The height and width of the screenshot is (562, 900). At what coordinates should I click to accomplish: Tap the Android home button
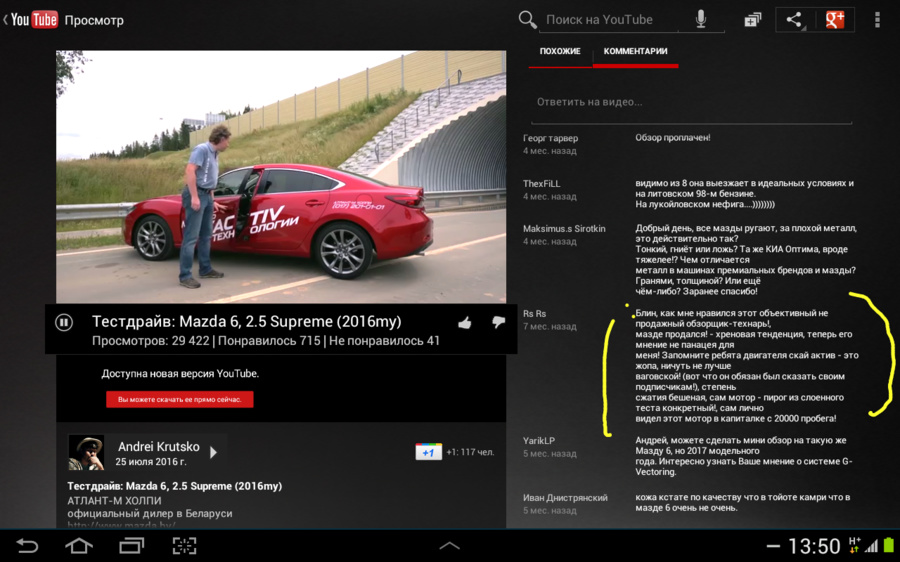79,545
